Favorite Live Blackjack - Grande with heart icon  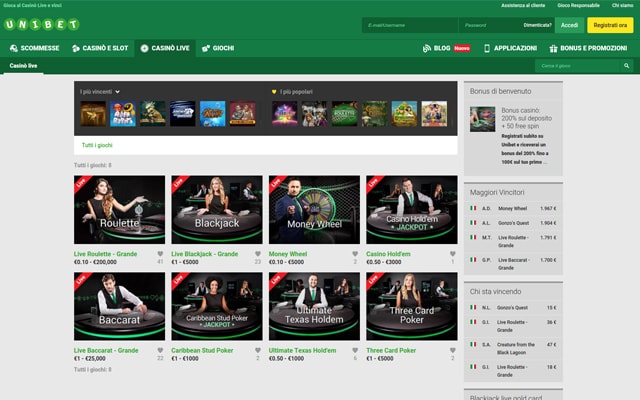pyautogui.click(x=258, y=254)
